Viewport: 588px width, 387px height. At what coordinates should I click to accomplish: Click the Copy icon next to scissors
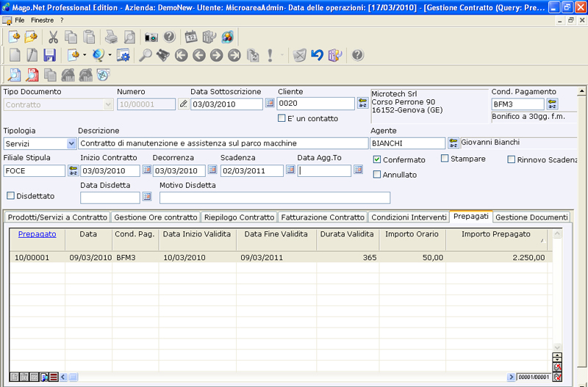tap(71, 37)
